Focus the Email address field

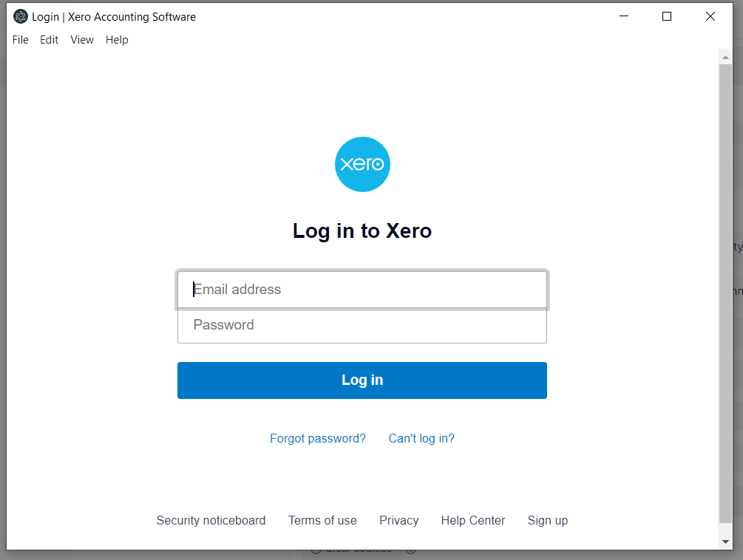click(362, 289)
